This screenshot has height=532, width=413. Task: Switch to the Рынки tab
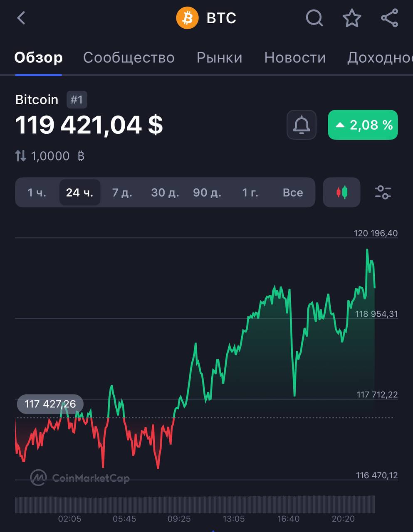click(x=219, y=57)
